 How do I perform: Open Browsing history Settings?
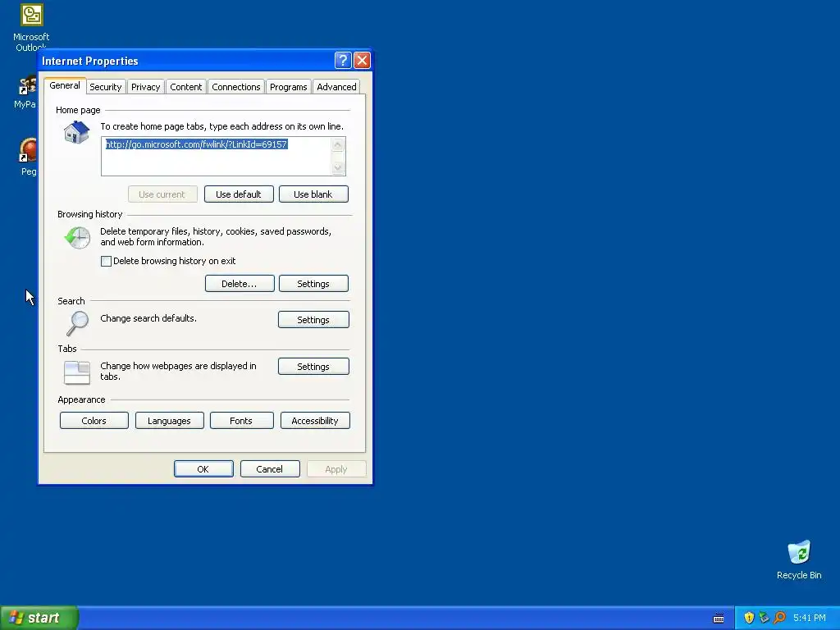pos(313,284)
